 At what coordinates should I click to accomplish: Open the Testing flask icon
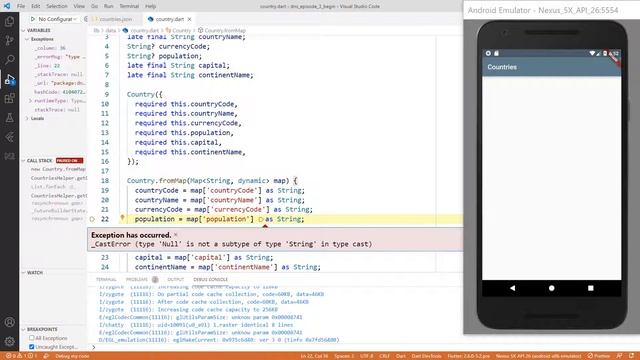click(9, 118)
